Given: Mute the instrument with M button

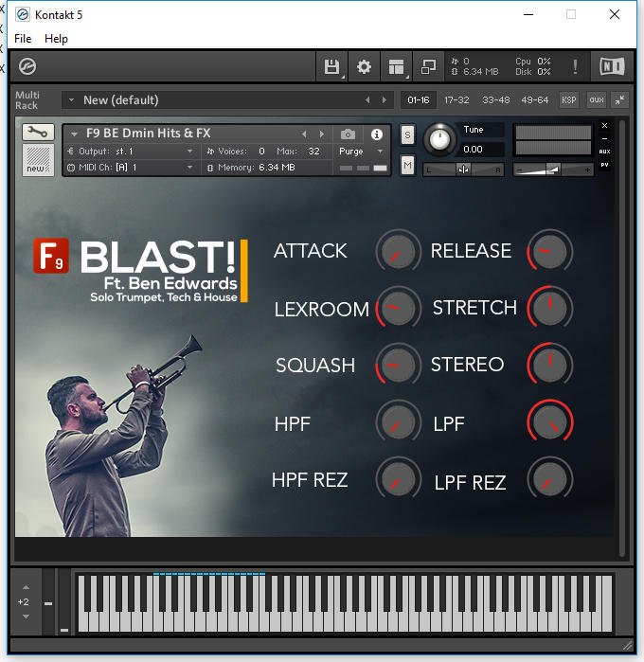Looking at the screenshot, I should [x=407, y=165].
